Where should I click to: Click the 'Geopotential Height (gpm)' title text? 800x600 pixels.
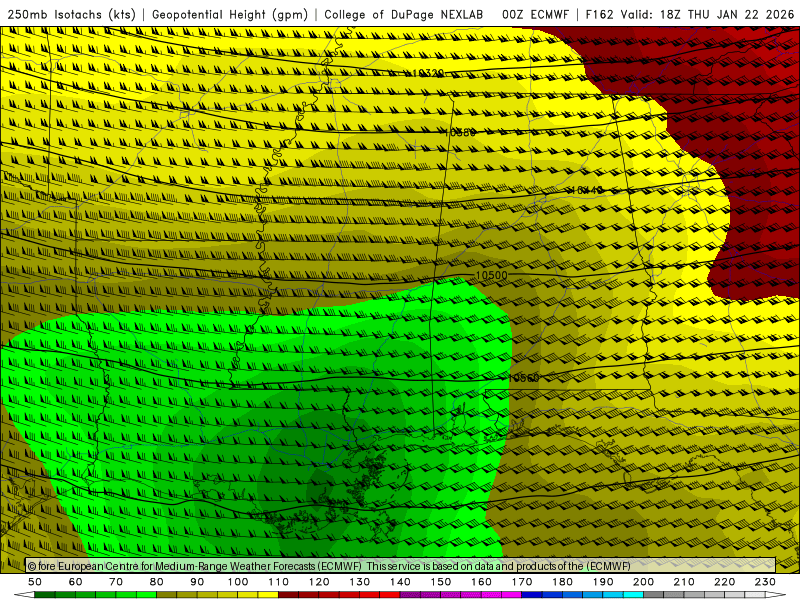[230, 15]
